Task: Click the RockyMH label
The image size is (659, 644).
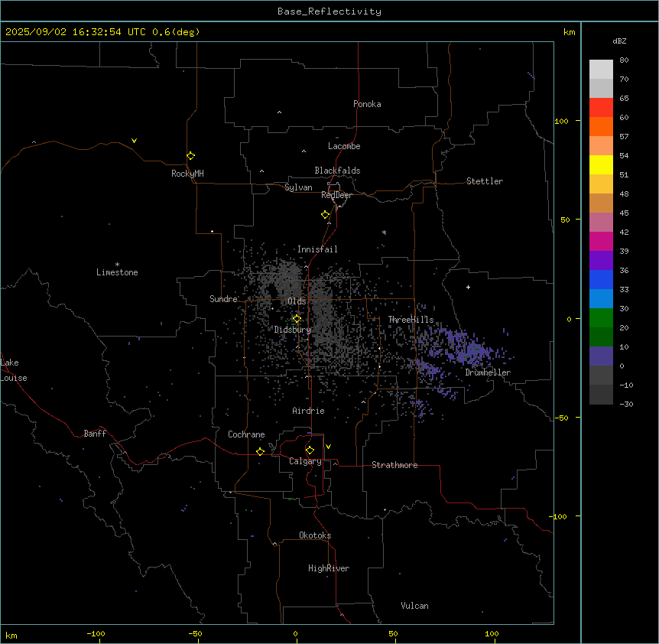Action: pos(187,174)
